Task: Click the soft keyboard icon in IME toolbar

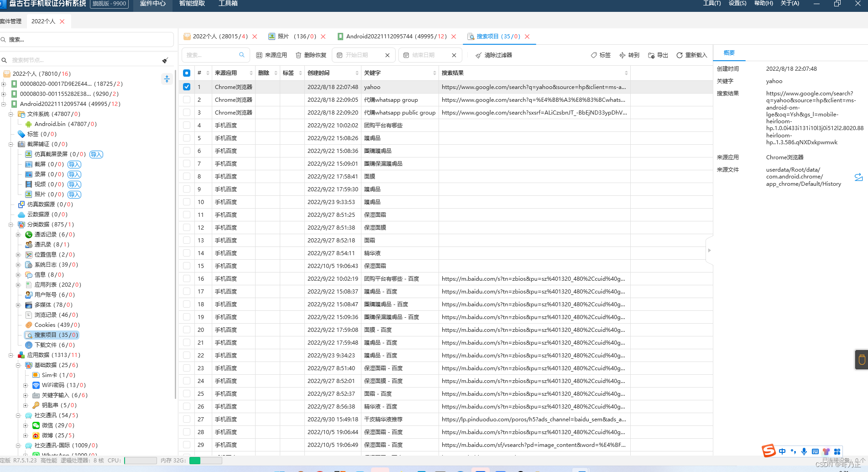Action: 815,451
